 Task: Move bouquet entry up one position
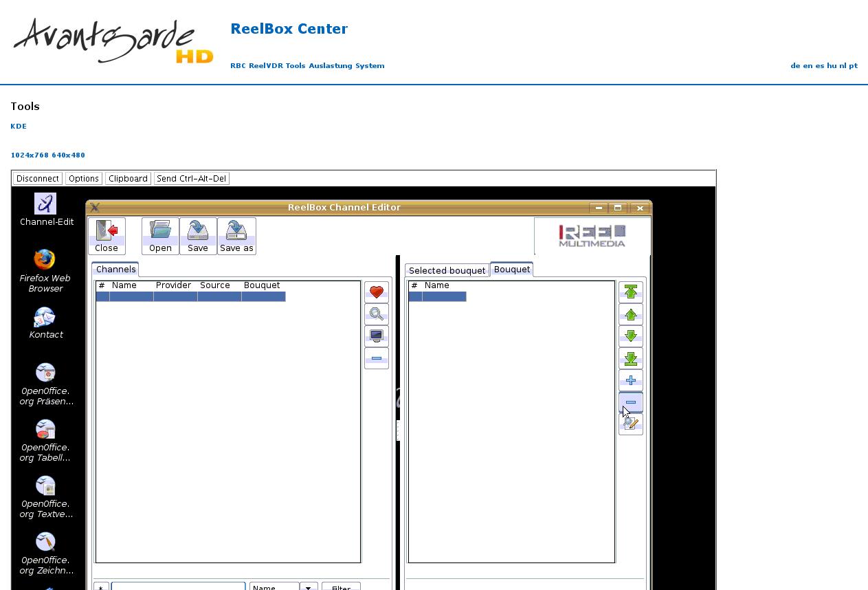[x=630, y=315]
